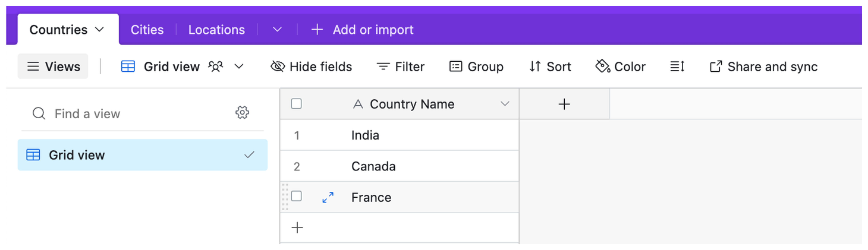Image resolution: width=868 pixels, height=250 pixels.
Task: Open Countries table dropdown arrow
Action: (x=99, y=30)
